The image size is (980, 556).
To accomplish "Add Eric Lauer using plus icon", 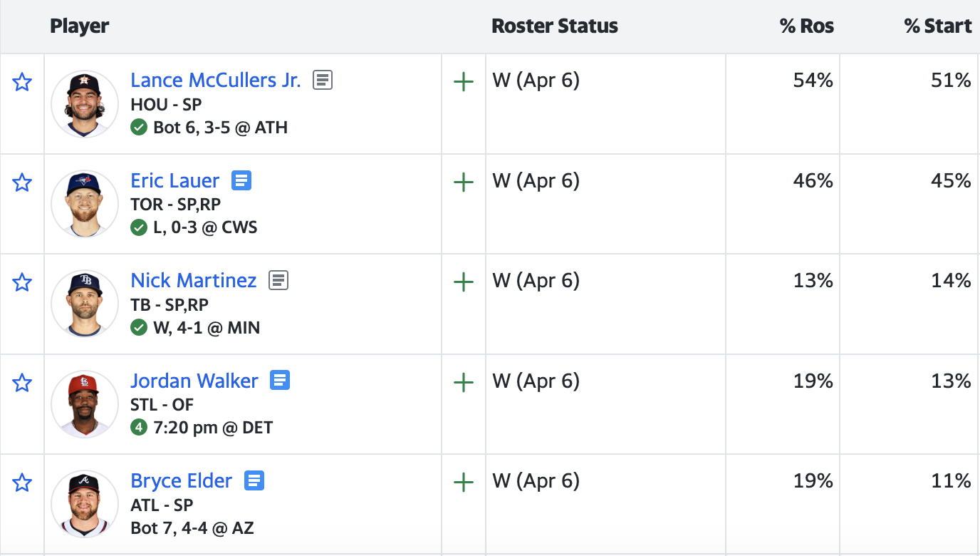I will click(x=464, y=182).
